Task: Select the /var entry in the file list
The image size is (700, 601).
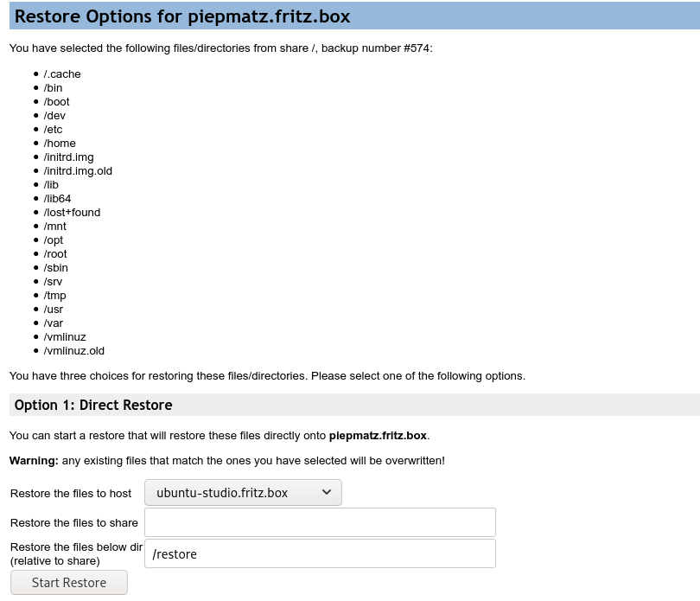Action: pos(54,323)
